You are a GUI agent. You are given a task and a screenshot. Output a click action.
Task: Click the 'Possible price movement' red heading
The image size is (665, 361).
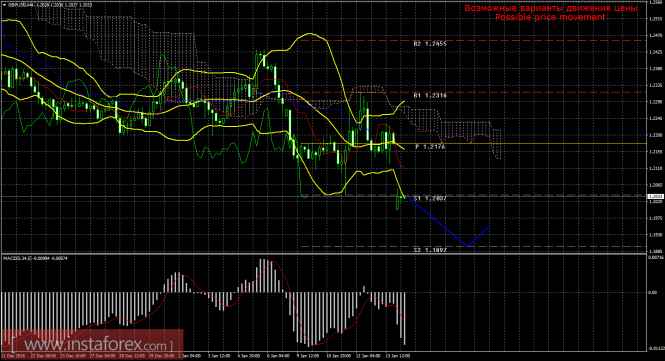[550, 17]
